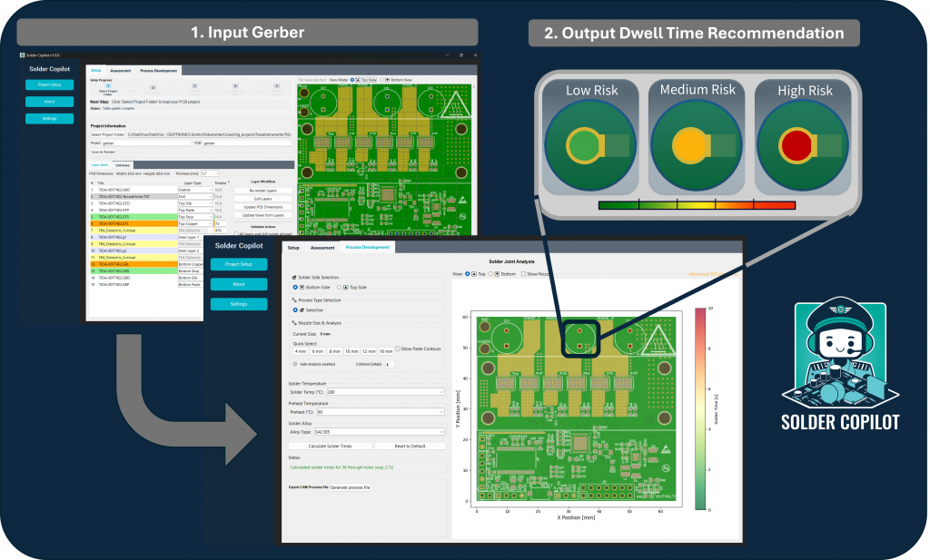Select the Bottom Side solder radio button
The height and width of the screenshot is (560, 930).
(296, 287)
